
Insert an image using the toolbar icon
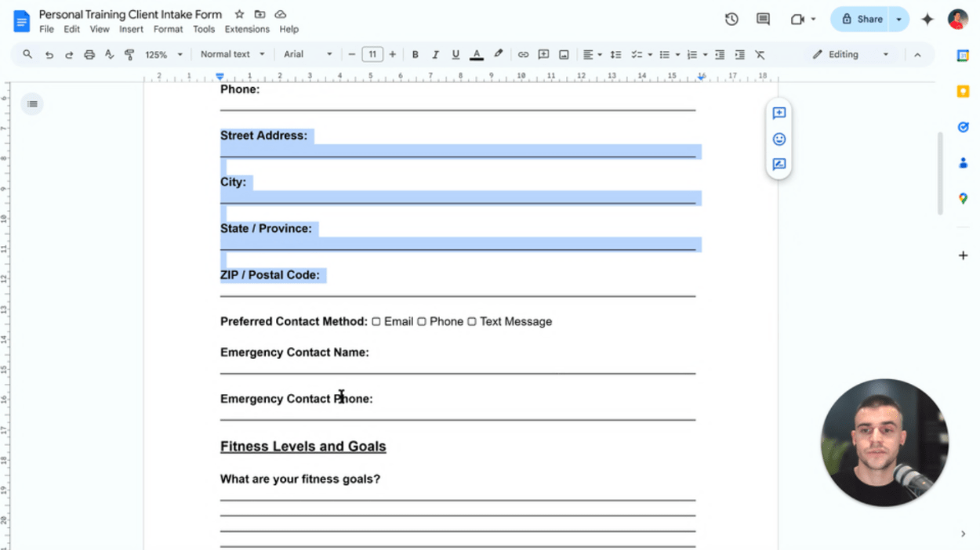[x=564, y=54]
